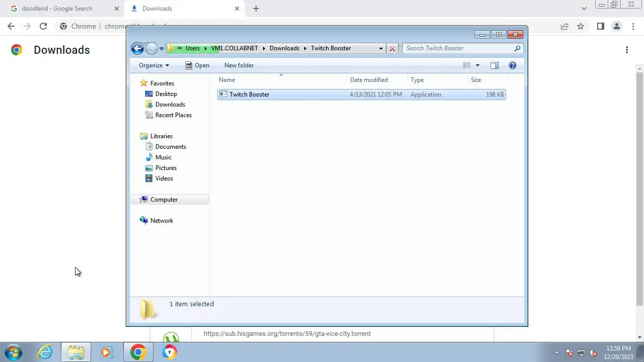Click Downloads breadcrumb in address bar
Image resolution: width=644 pixels, height=362 pixels.
[284, 48]
